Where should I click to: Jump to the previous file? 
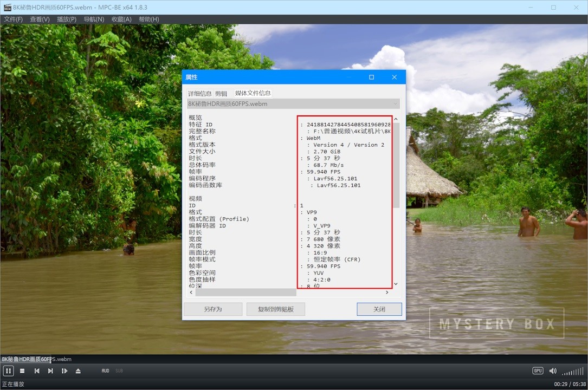tap(37, 371)
